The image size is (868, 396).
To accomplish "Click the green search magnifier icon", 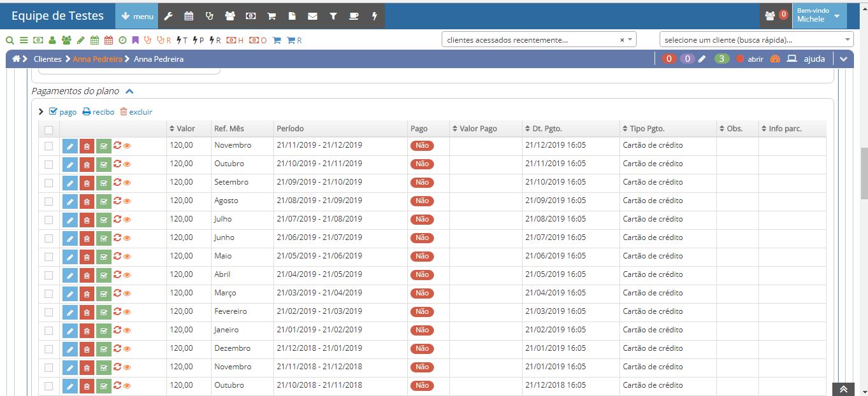I will [x=10, y=40].
